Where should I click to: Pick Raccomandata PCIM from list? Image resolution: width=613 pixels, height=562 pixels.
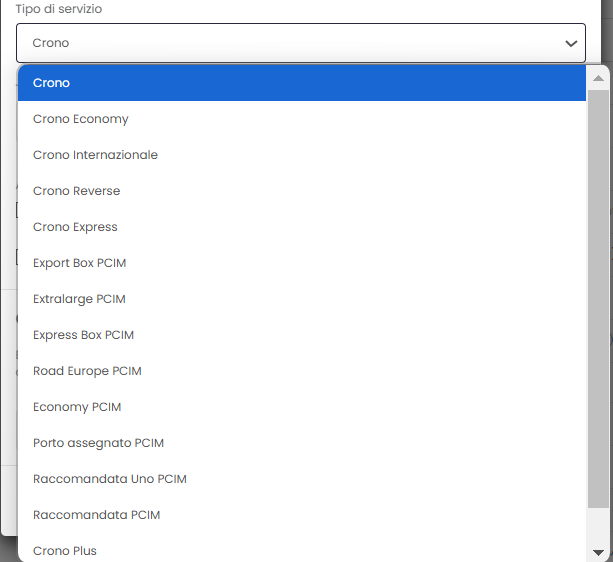302,514
